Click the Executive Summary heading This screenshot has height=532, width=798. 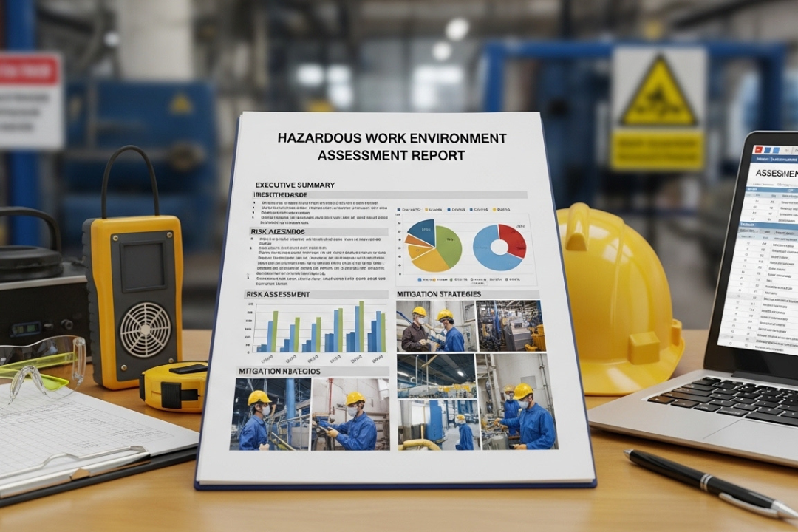pos(295,185)
